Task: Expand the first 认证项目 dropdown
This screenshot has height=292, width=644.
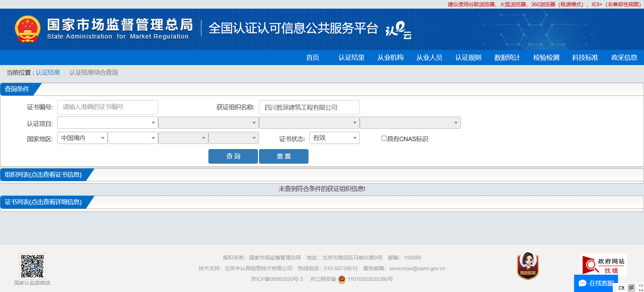Action: coord(107,123)
